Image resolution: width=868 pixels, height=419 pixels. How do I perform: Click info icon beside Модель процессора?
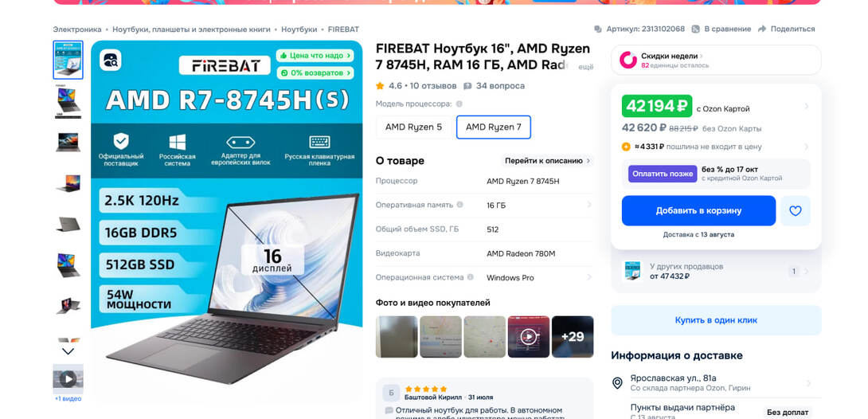[x=459, y=104]
